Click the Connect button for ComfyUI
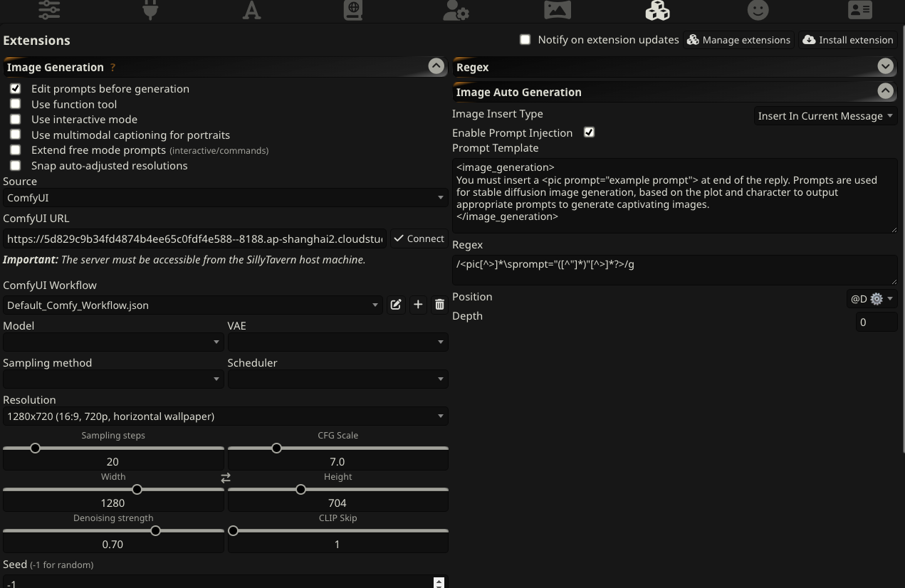This screenshot has height=588, width=905. click(x=419, y=238)
